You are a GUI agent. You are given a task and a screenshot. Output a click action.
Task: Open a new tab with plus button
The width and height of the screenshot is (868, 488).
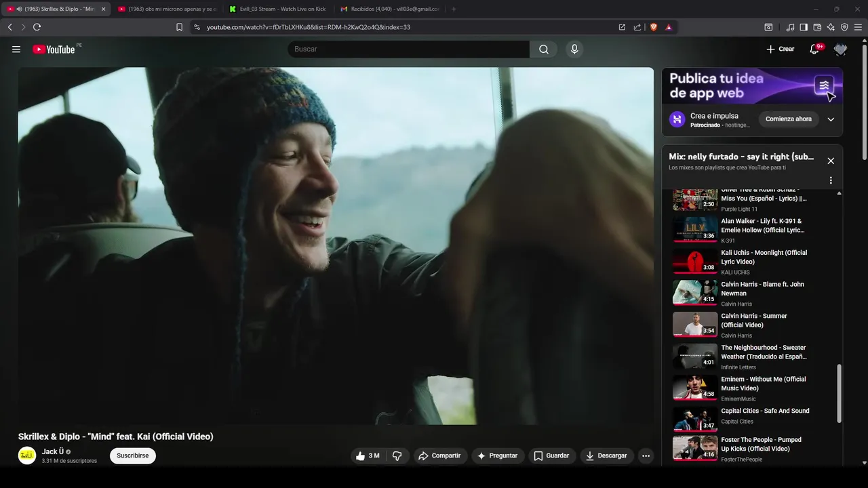(x=454, y=9)
